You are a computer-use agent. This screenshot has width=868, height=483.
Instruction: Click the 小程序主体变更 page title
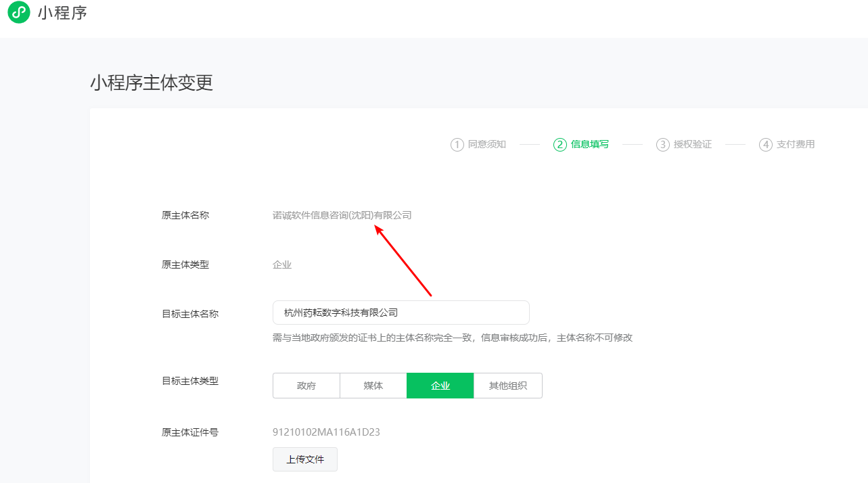[152, 83]
